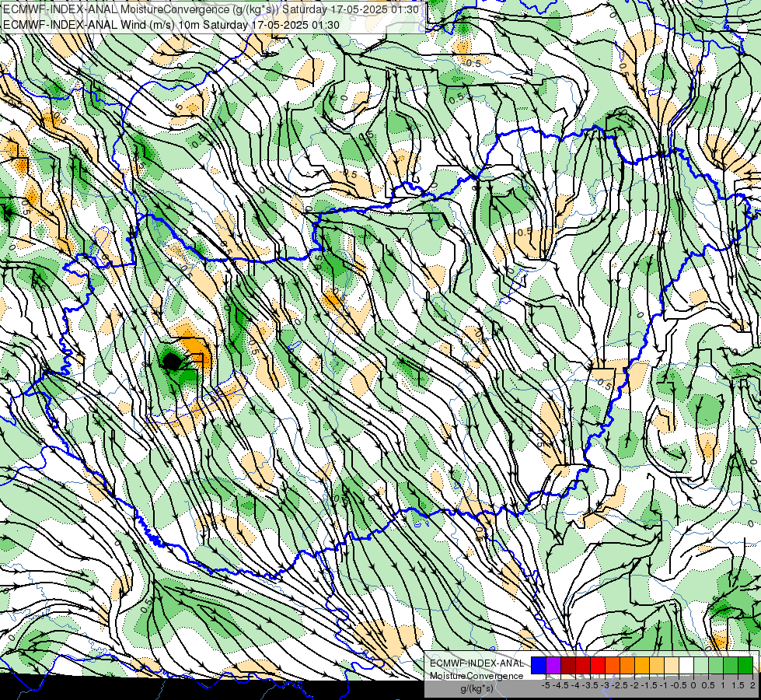Click the medium green swatch between 1 and 1.5
761x700 pixels.
click(x=731, y=666)
